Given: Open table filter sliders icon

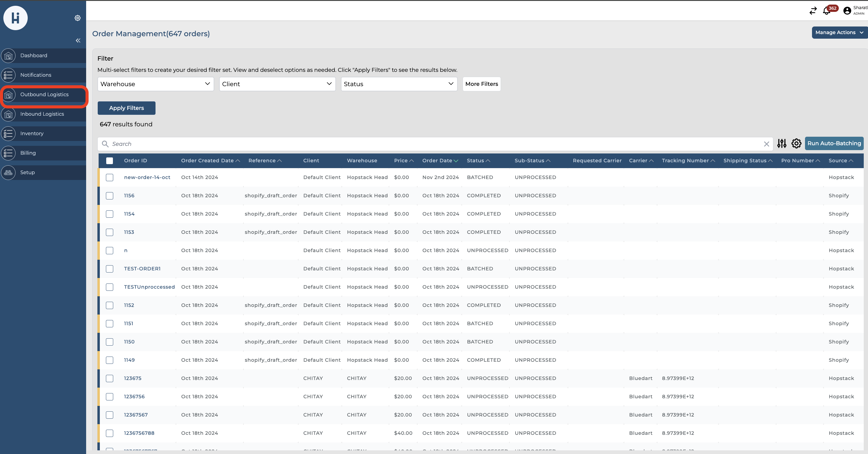Looking at the screenshot, I should [x=781, y=144].
